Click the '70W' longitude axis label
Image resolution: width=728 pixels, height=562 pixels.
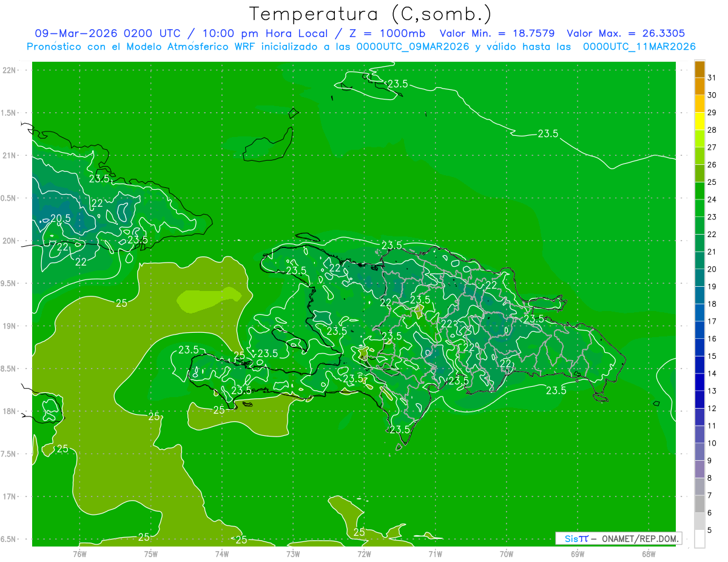click(x=506, y=554)
